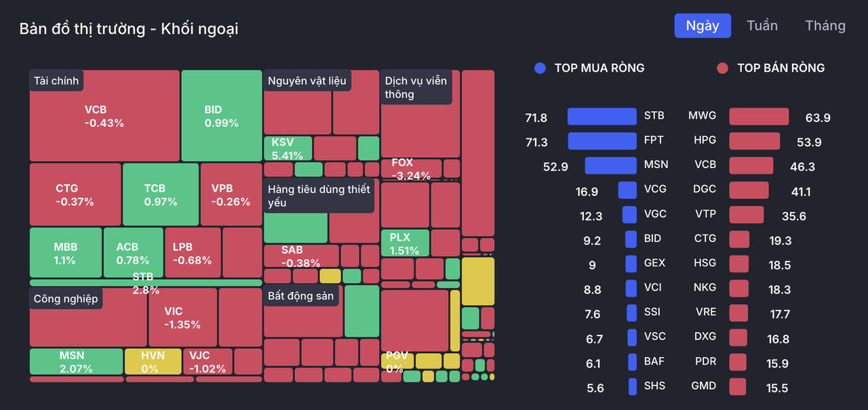Select the Tuần time range tab
This screenshot has height=410, width=868.
coord(762,26)
